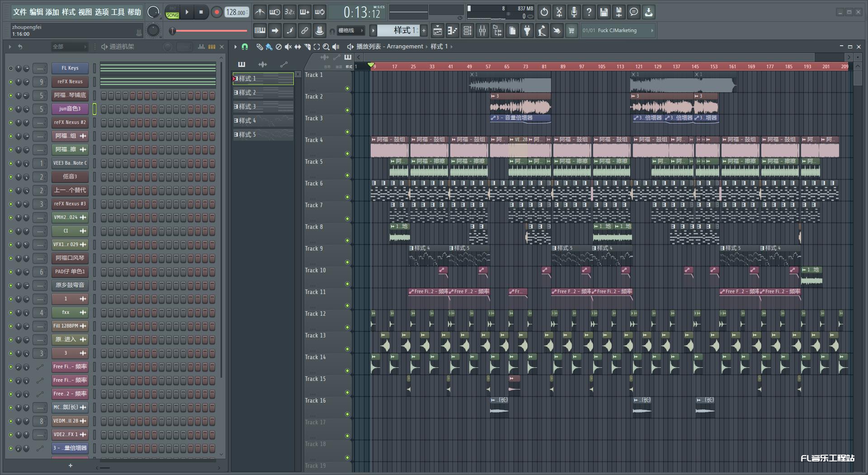Select the playlist Draw pencil tool
The image size is (868, 475).
[259, 47]
